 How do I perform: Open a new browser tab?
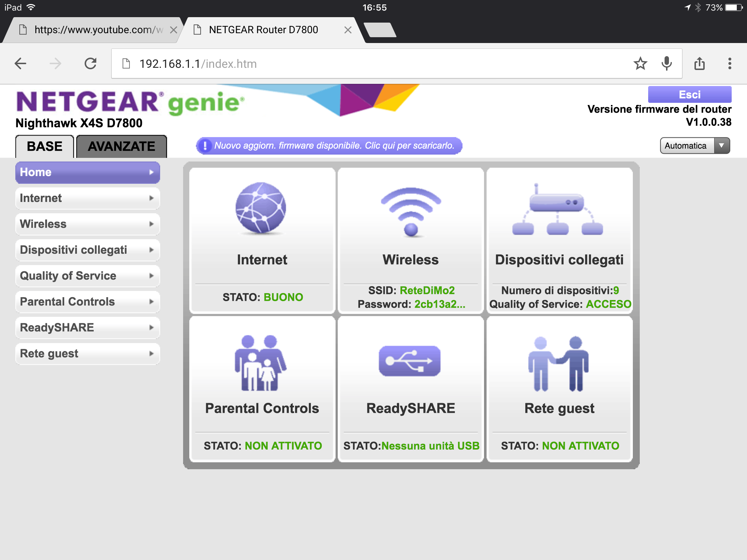click(x=380, y=30)
